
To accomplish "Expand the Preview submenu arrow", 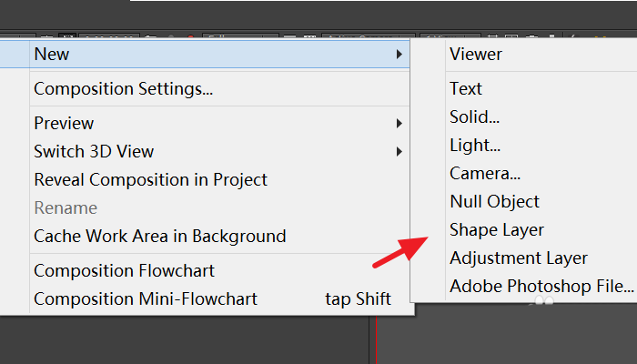I will 399,123.
